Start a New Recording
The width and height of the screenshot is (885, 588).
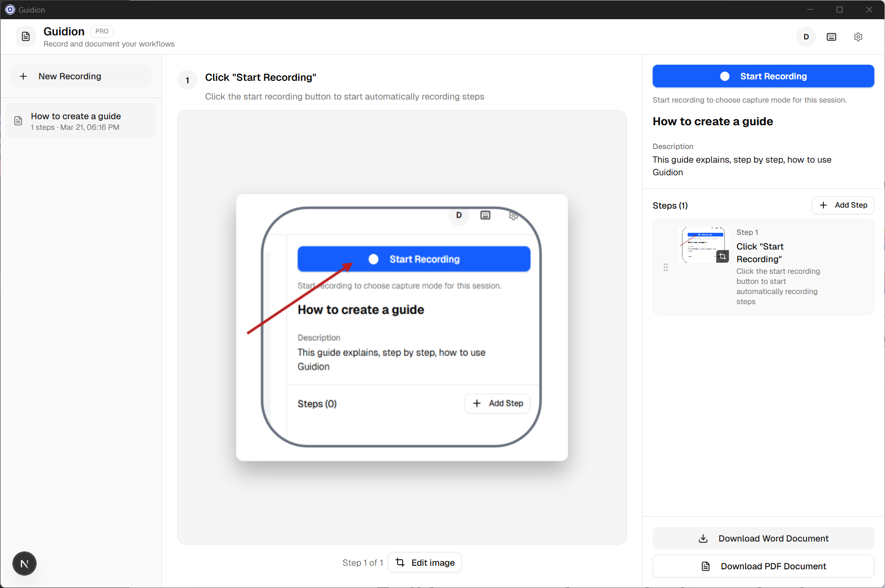[x=81, y=76]
